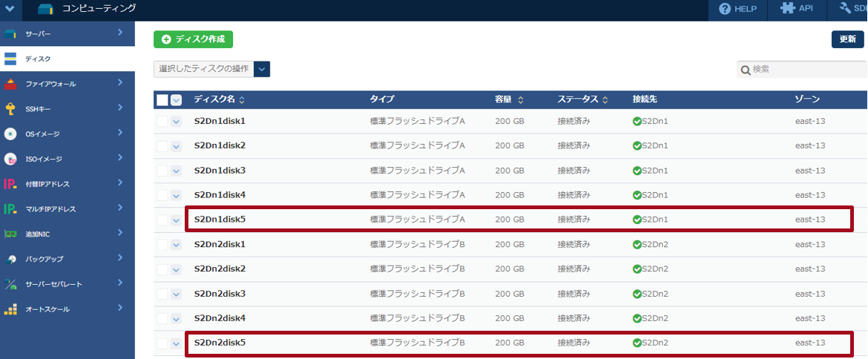The image size is (868, 359).
Task: Open the HELP link in header
Action: (739, 10)
